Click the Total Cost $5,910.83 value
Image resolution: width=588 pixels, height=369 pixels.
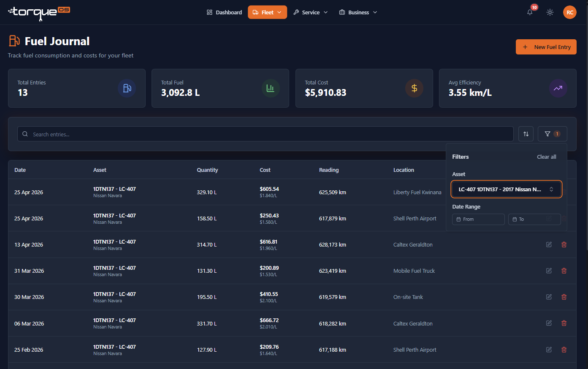click(325, 92)
